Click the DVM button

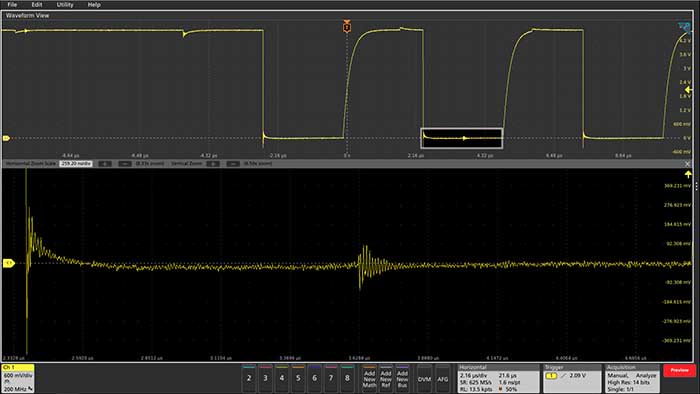pos(424,378)
